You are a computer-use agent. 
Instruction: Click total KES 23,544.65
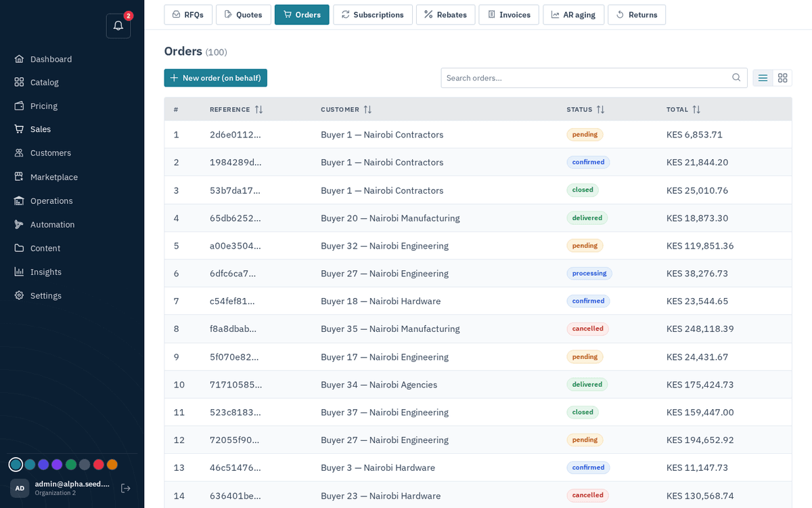pyautogui.click(x=698, y=301)
